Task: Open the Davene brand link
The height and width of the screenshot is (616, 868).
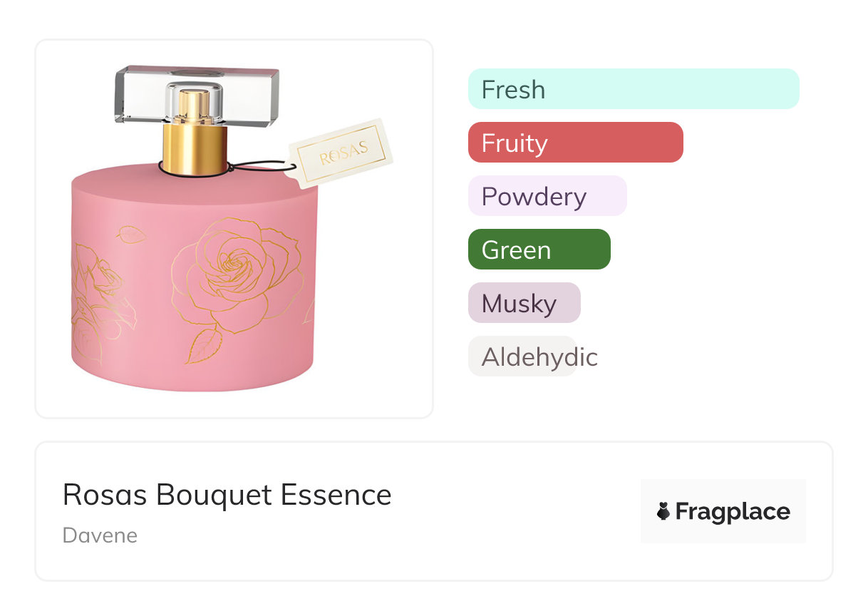Action: [x=100, y=535]
